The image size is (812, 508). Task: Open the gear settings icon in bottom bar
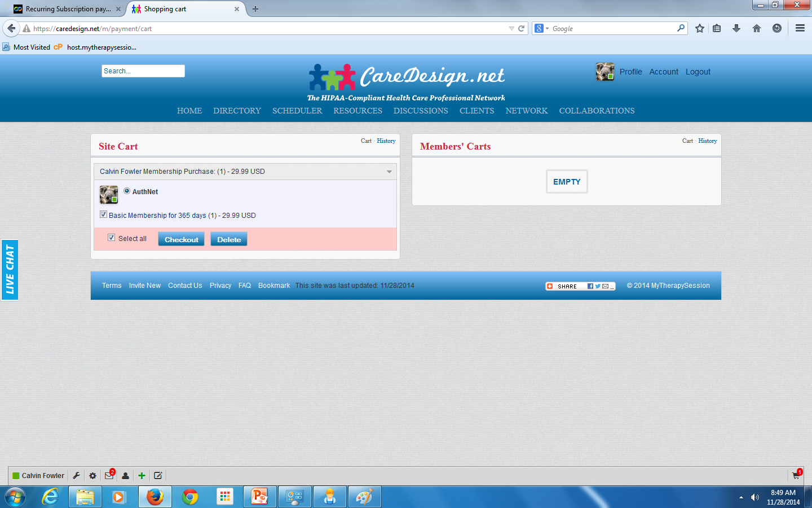coord(92,476)
